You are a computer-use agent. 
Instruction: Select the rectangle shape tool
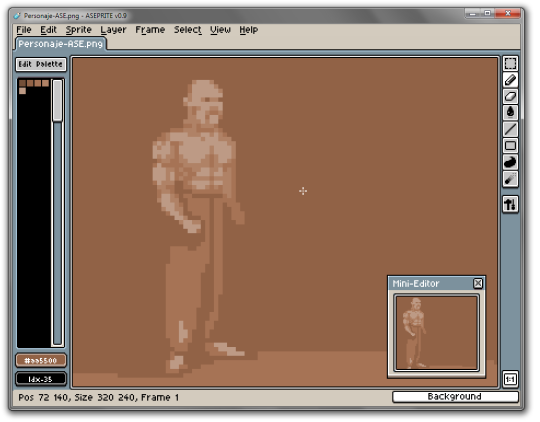(x=510, y=145)
